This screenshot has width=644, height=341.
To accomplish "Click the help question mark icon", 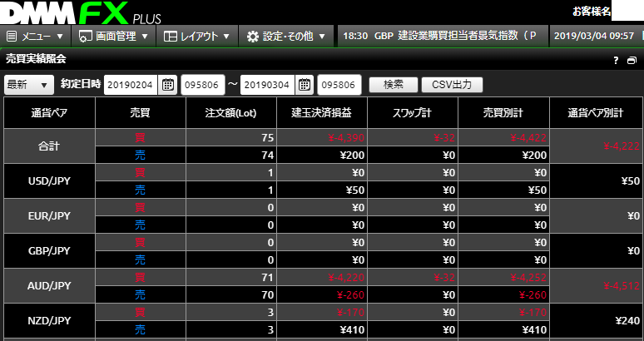I will point(616,61).
